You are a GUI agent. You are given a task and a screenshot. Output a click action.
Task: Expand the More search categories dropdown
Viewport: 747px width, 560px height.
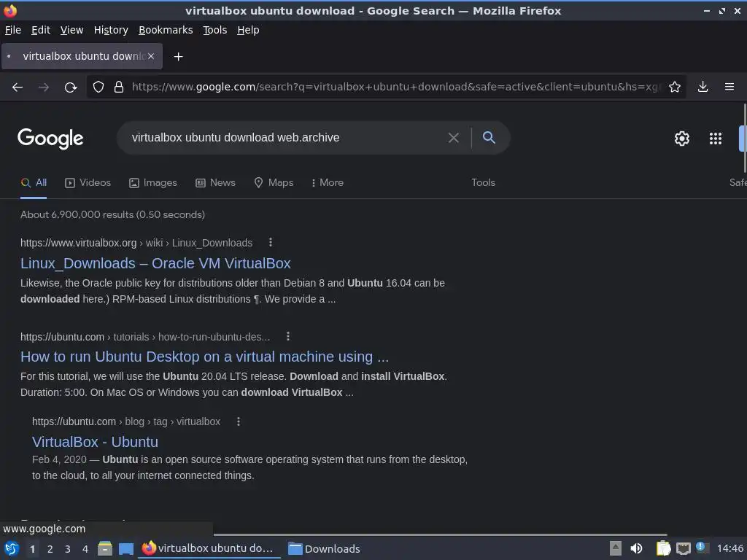[x=327, y=183]
